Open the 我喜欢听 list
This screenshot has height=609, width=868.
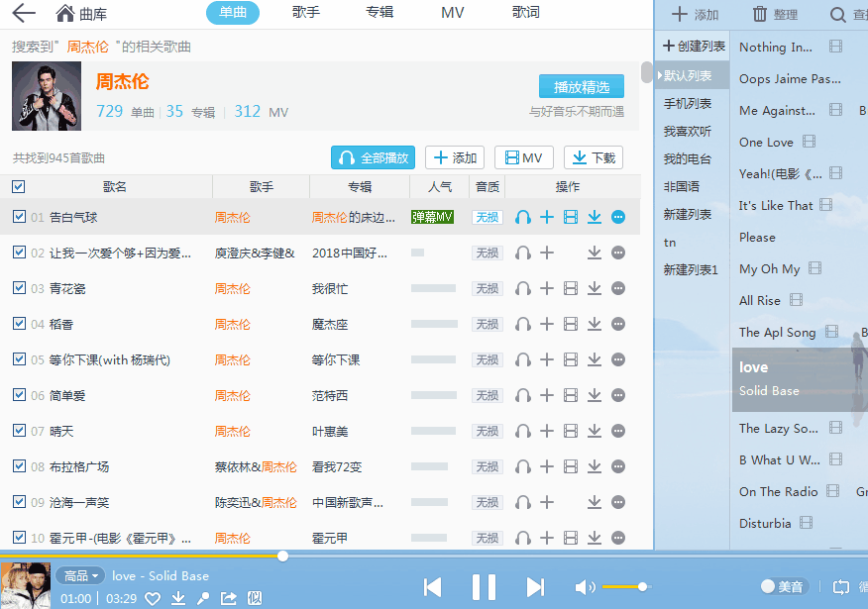pos(687,132)
